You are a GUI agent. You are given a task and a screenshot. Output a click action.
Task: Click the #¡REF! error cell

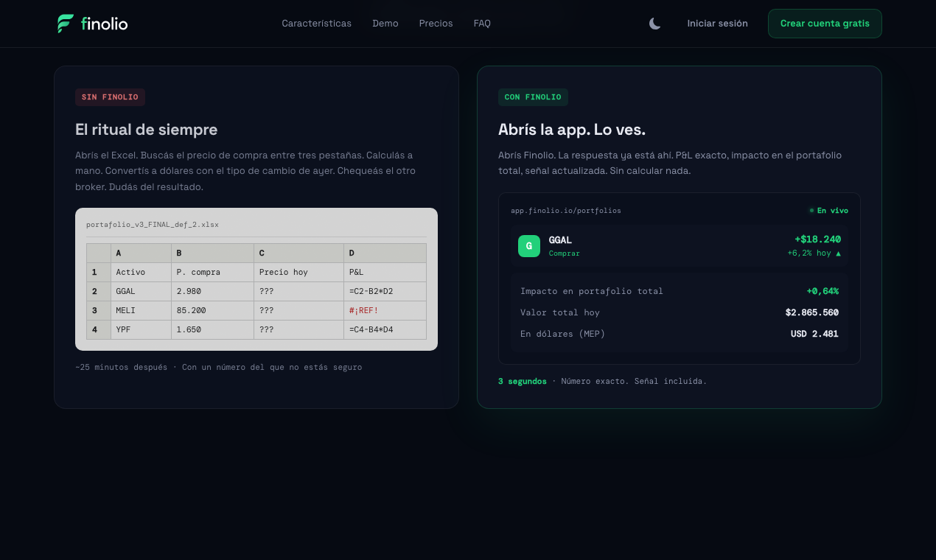pyautogui.click(x=385, y=311)
